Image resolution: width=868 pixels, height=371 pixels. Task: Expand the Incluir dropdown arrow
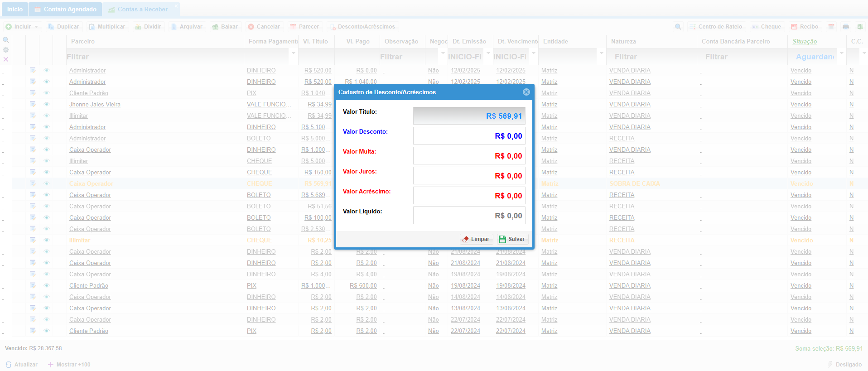coord(36,27)
